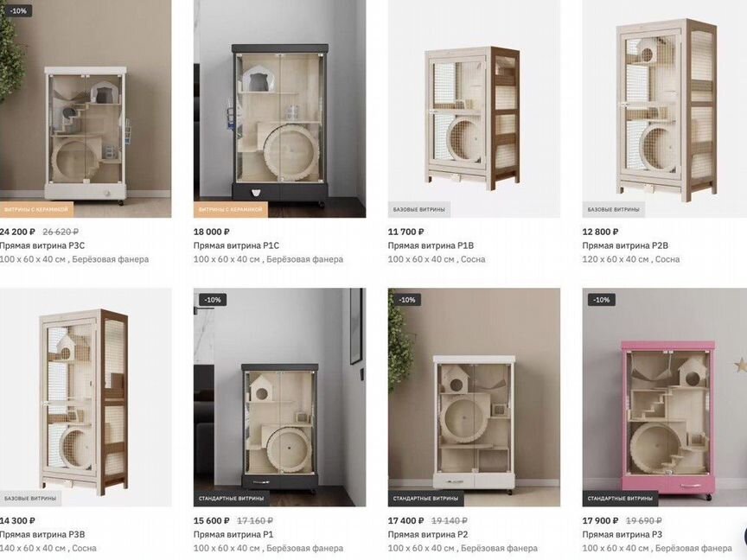This screenshot has height=560, width=747.
Task: Follow the Прямая витрина P1 title link
Action: (233, 534)
